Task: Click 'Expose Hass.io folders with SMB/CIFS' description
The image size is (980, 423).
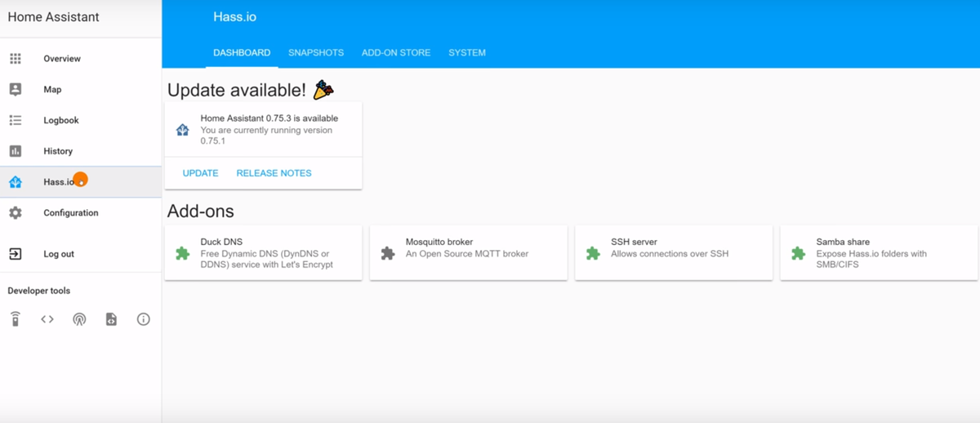Action: click(x=872, y=259)
